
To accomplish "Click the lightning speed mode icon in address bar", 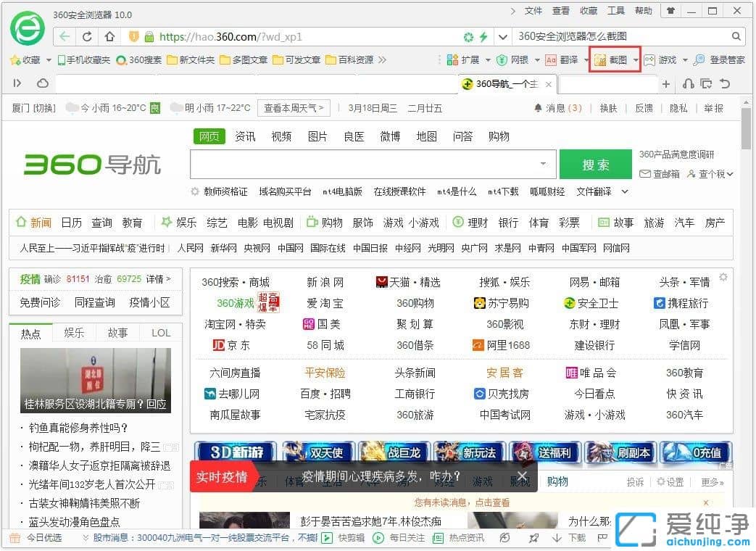I will pos(483,37).
